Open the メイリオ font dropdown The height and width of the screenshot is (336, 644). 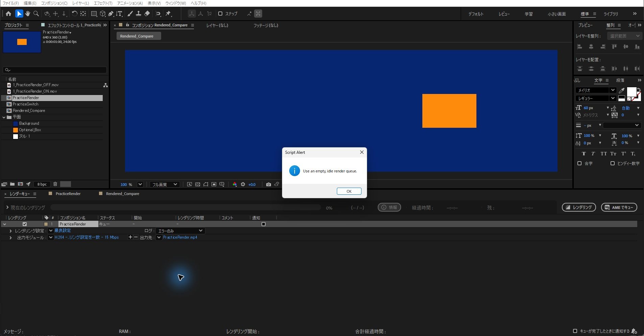coord(596,90)
